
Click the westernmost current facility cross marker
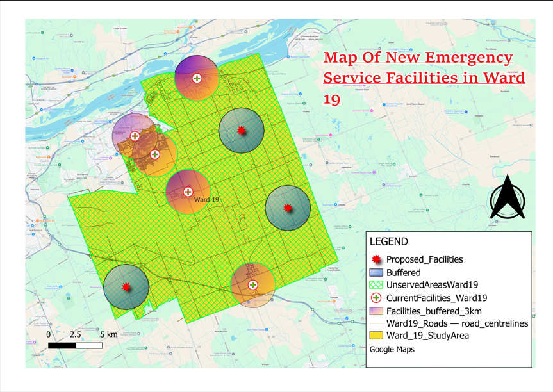(135, 136)
